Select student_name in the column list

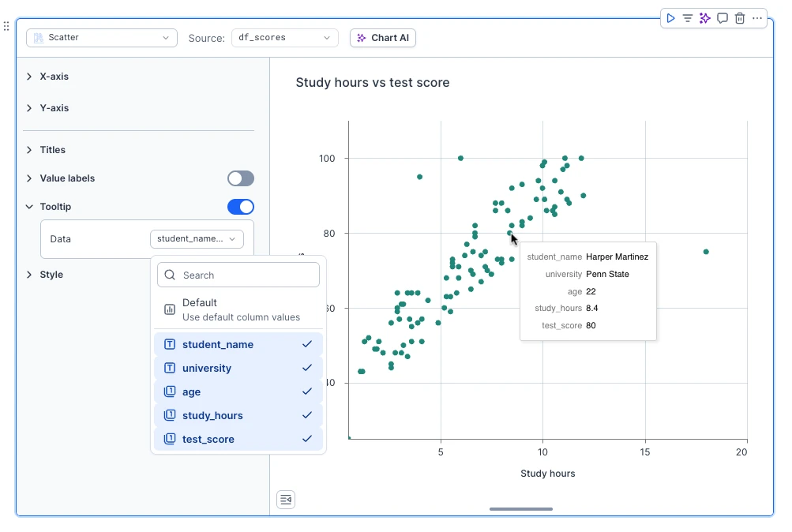[x=238, y=344]
